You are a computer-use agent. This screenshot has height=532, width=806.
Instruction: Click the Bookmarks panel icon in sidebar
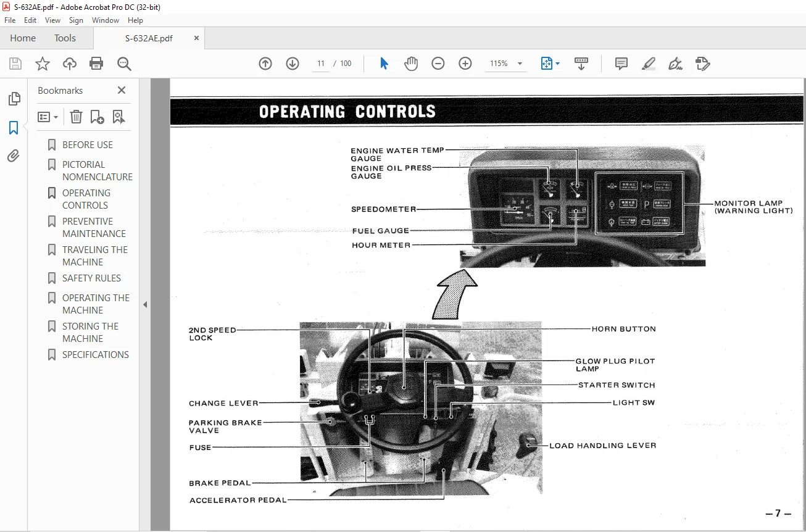pyautogui.click(x=14, y=128)
